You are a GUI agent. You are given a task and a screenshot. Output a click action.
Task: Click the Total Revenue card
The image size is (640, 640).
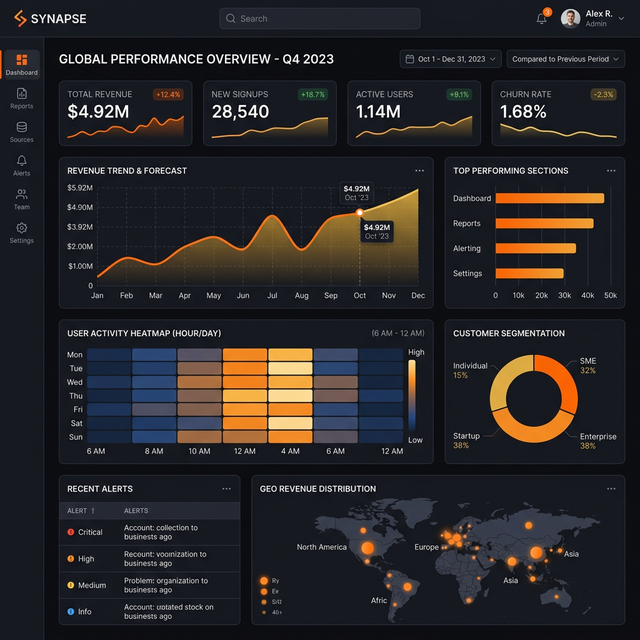tap(127, 113)
